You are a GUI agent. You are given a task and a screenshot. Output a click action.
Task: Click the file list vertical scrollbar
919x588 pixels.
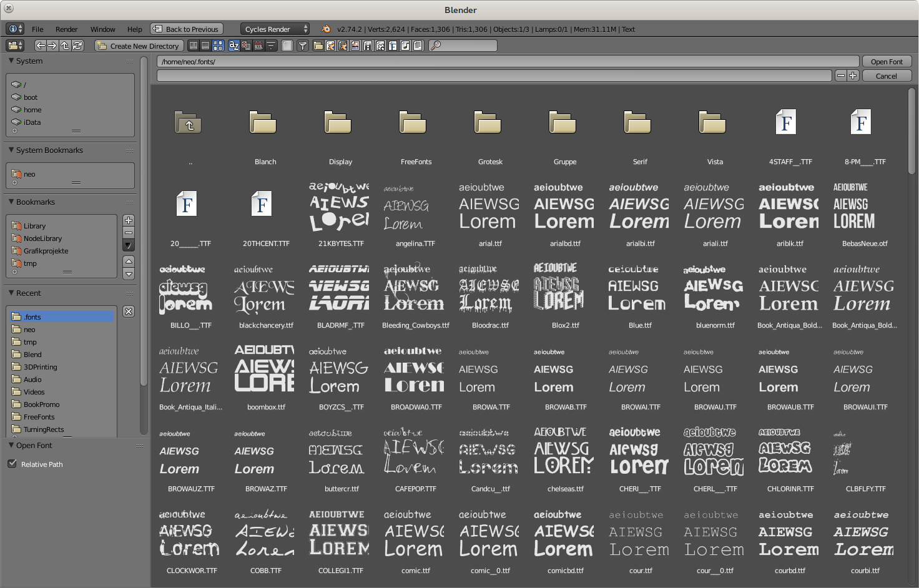tap(912, 131)
